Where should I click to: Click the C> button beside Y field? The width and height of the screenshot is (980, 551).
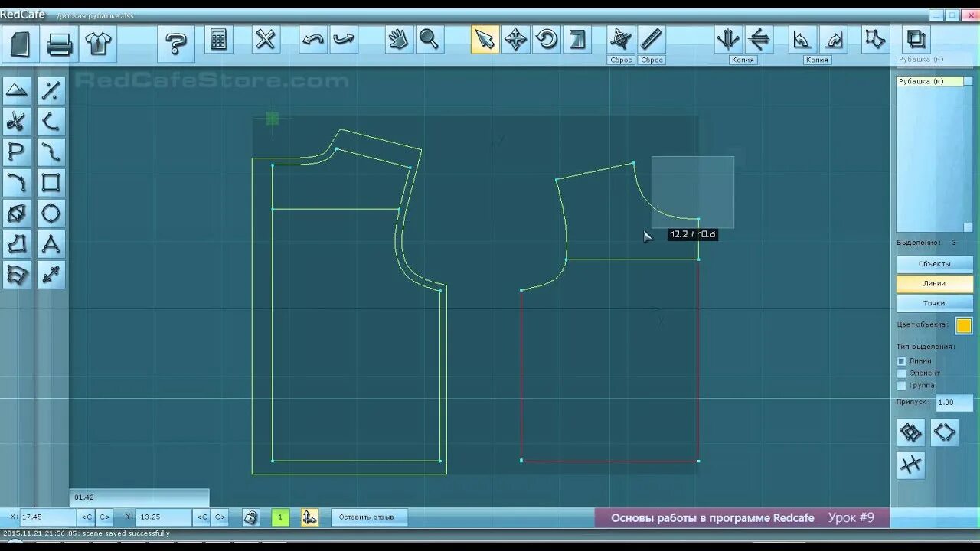coord(220,517)
